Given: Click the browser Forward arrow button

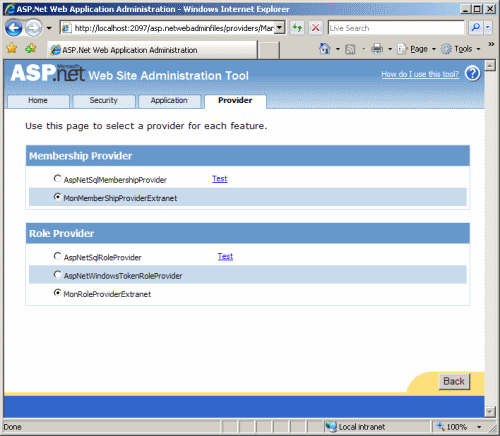Looking at the screenshot, I should coord(34,28).
